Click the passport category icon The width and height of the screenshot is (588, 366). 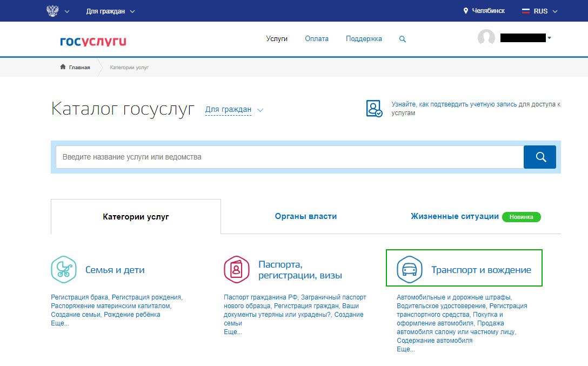237,270
